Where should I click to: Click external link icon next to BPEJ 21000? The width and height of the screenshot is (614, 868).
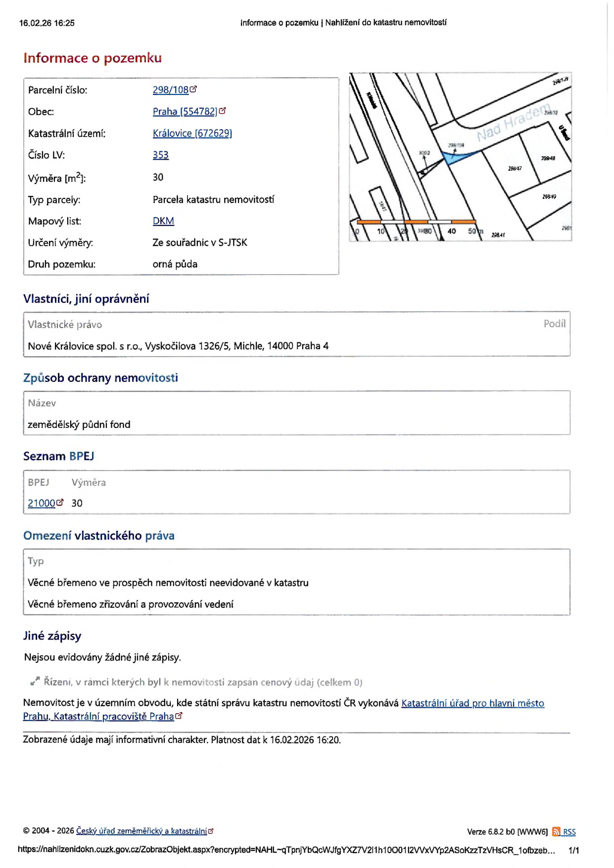tap(60, 503)
